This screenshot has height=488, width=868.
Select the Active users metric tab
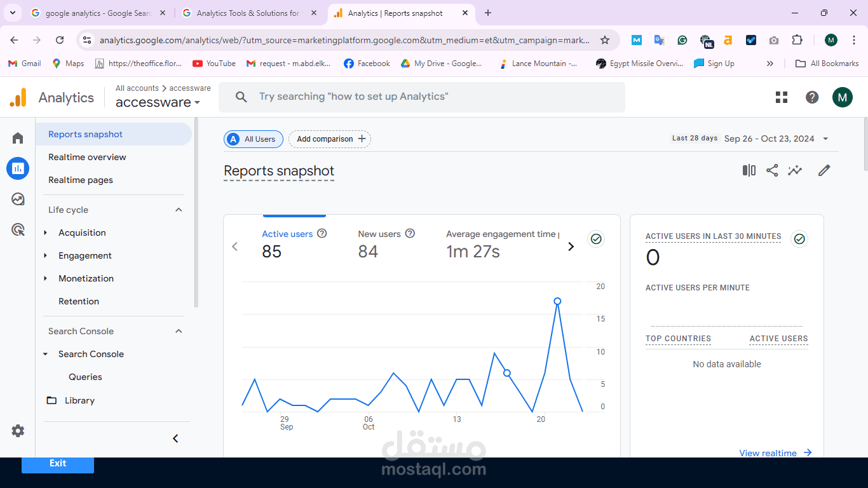point(294,243)
